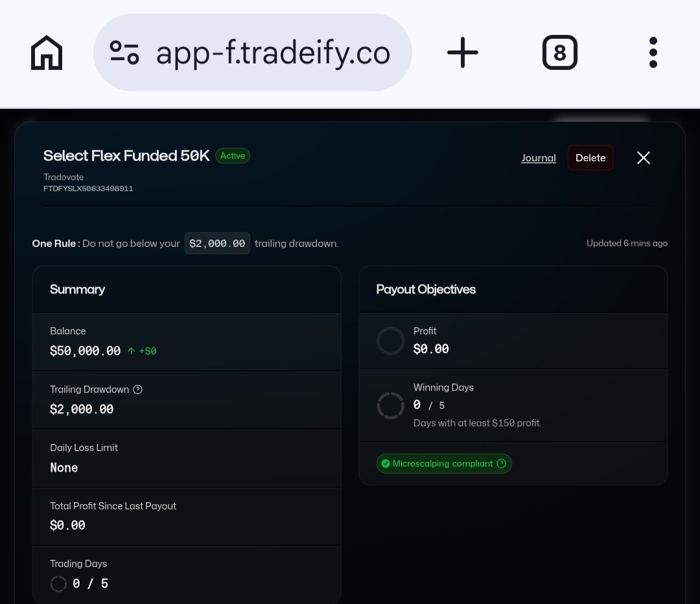Click the account ID FTDFYSLX50633498911

point(88,189)
